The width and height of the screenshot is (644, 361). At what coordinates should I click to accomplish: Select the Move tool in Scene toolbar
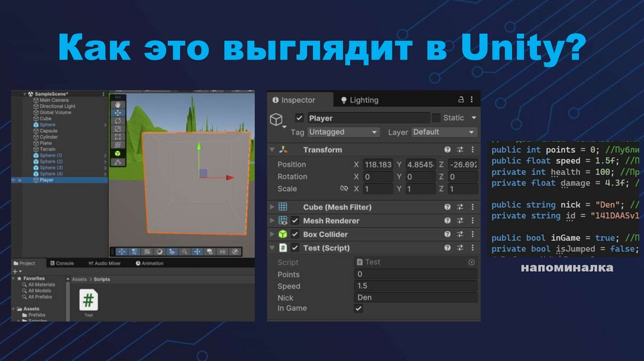pyautogui.click(x=118, y=113)
